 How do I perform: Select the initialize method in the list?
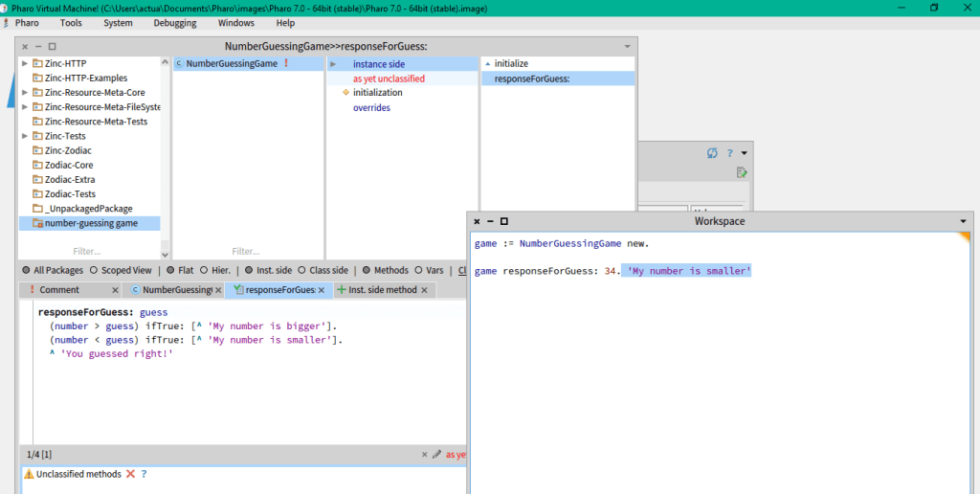point(510,64)
